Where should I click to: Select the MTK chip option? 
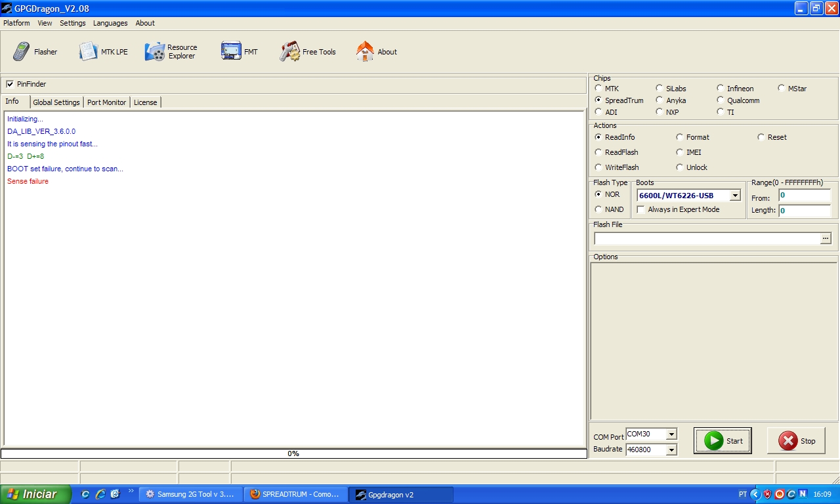point(598,89)
